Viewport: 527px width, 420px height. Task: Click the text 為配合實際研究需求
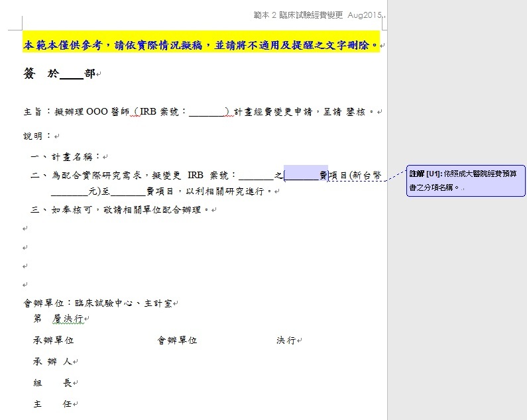pos(96,175)
